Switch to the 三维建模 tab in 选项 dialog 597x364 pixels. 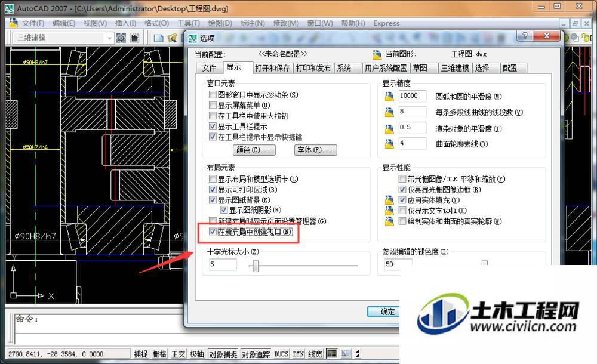(x=455, y=68)
